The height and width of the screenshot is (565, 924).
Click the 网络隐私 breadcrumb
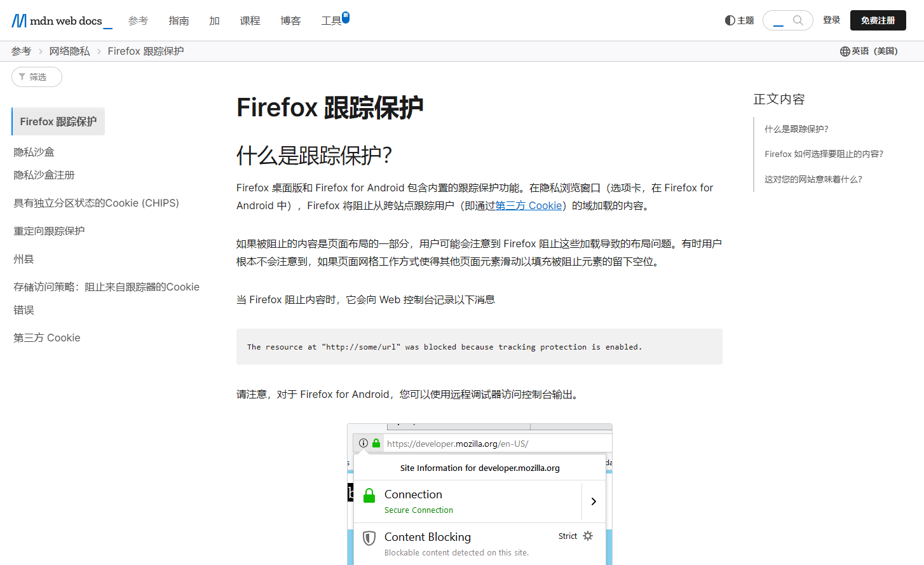[69, 50]
